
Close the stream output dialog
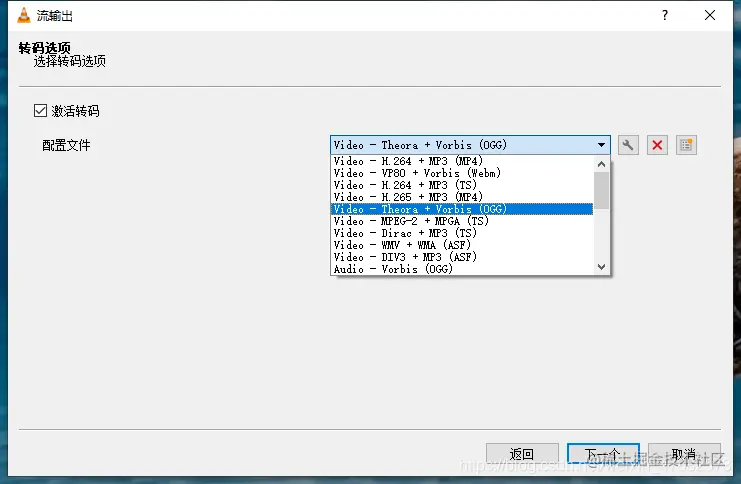pos(710,15)
